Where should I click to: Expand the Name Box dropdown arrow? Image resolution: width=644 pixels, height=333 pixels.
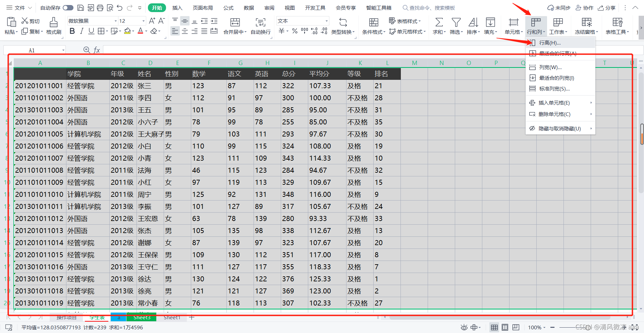pos(63,50)
